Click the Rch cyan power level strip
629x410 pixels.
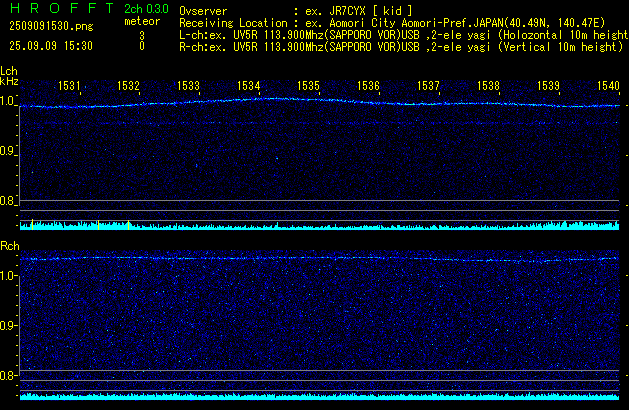[319, 397]
